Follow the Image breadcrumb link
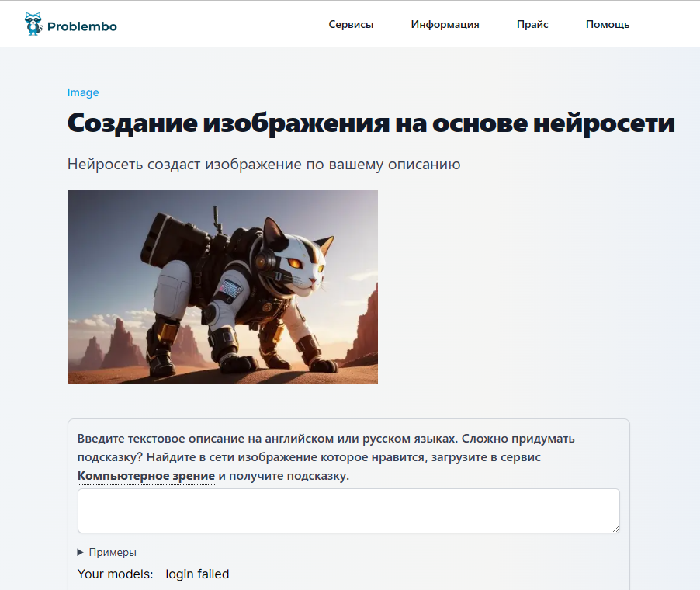The width and height of the screenshot is (700, 590). [x=83, y=92]
